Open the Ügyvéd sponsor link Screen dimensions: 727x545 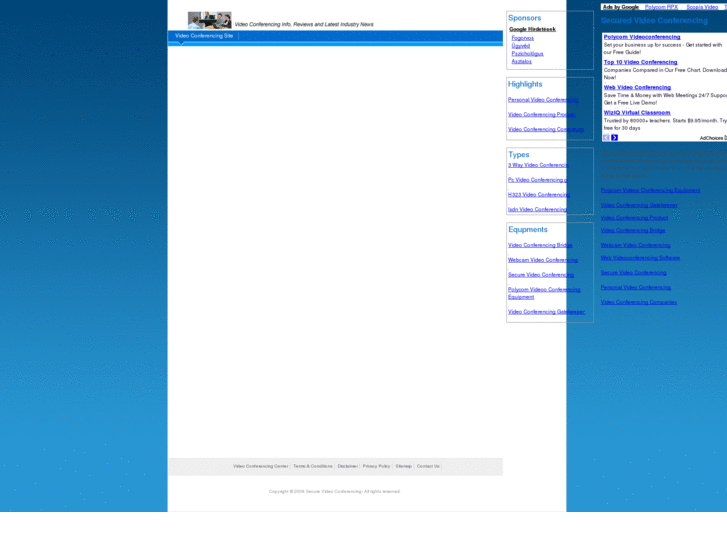(x=521, y=46)
